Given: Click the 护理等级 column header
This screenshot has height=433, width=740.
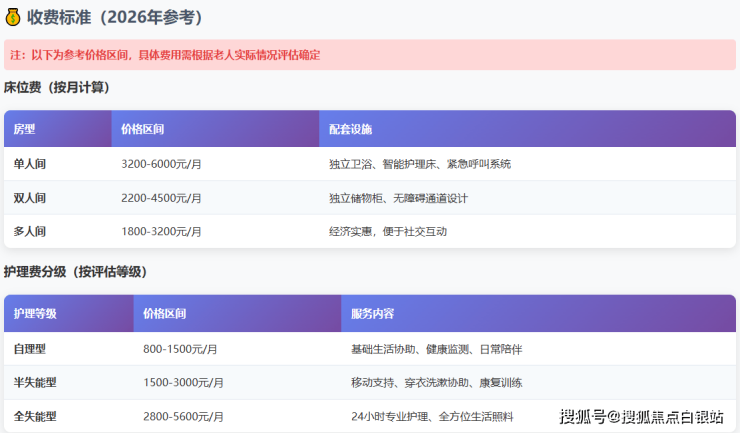Looking at the screenshot, I should [35, 313].
